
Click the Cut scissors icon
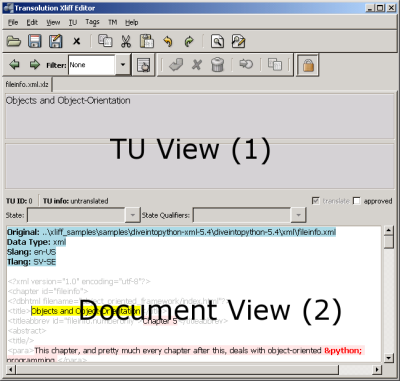click(x=126, y=41)
